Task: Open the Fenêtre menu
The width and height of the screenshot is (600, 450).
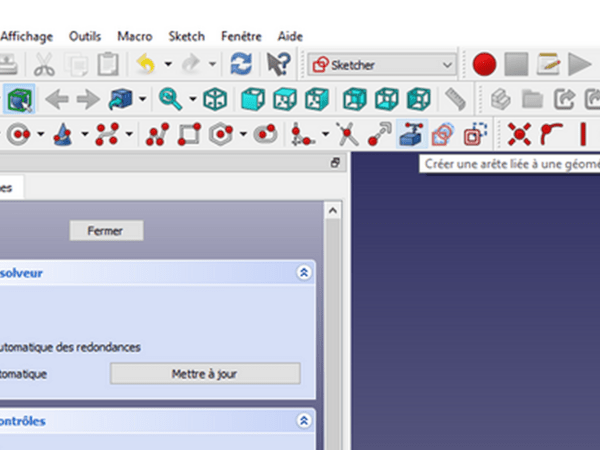Action: point(242,35)
